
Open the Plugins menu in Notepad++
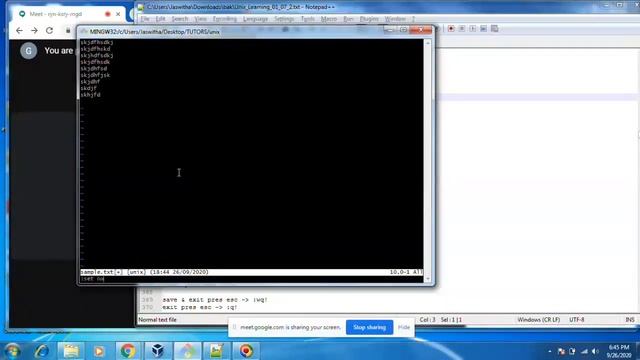(369, 19)
